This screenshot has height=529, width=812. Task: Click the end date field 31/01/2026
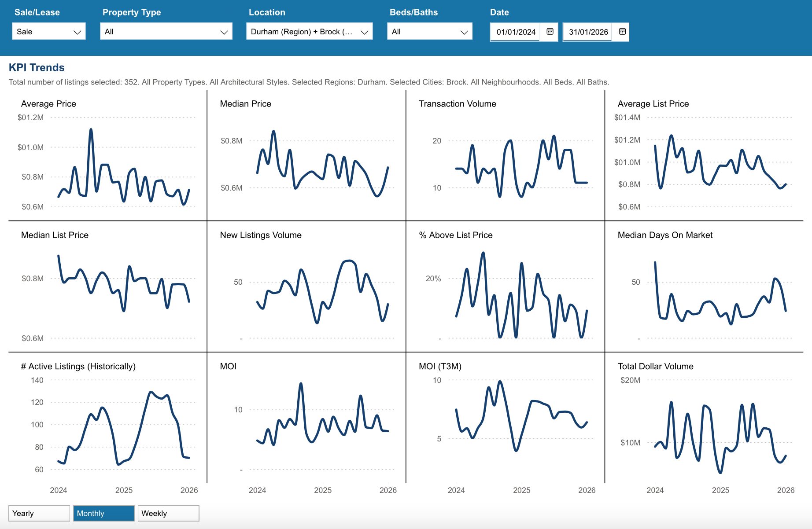coord(588,32)
